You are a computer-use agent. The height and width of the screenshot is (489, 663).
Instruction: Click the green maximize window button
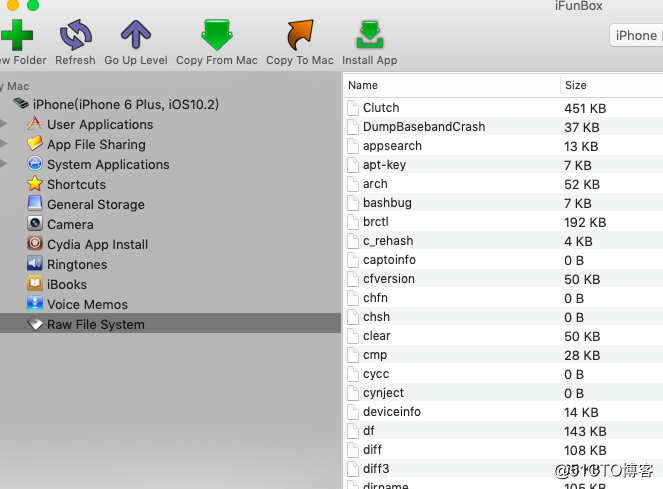pos(33,5)
